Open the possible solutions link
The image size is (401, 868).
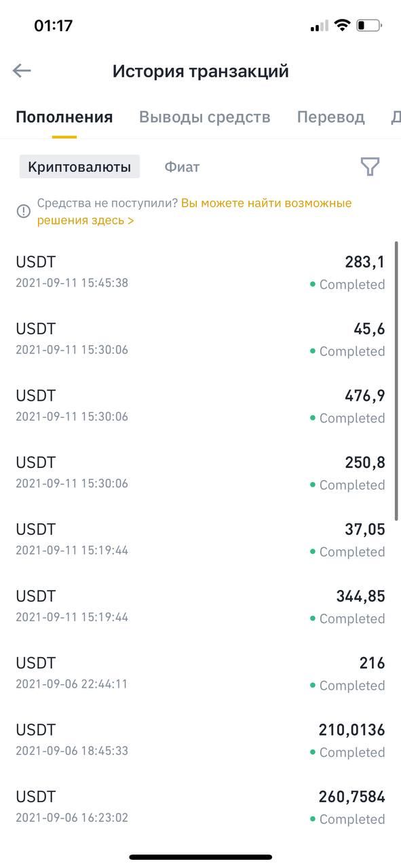(x=195, y=212)
